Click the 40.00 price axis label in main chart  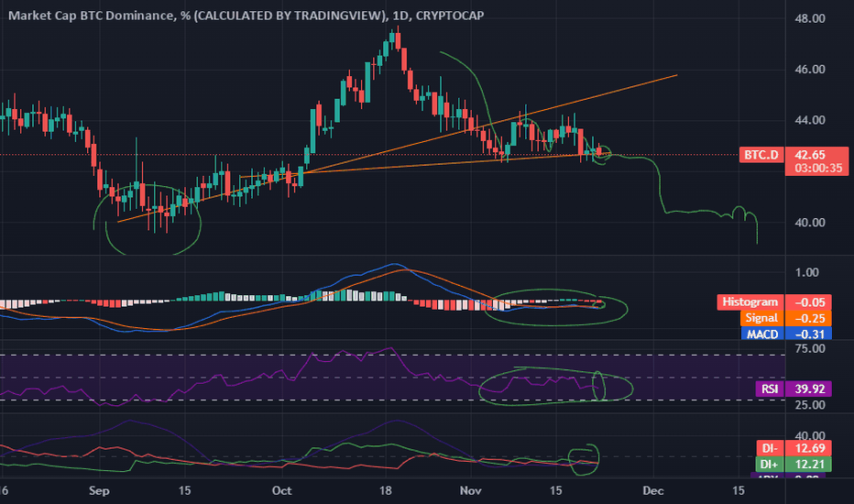810,223
